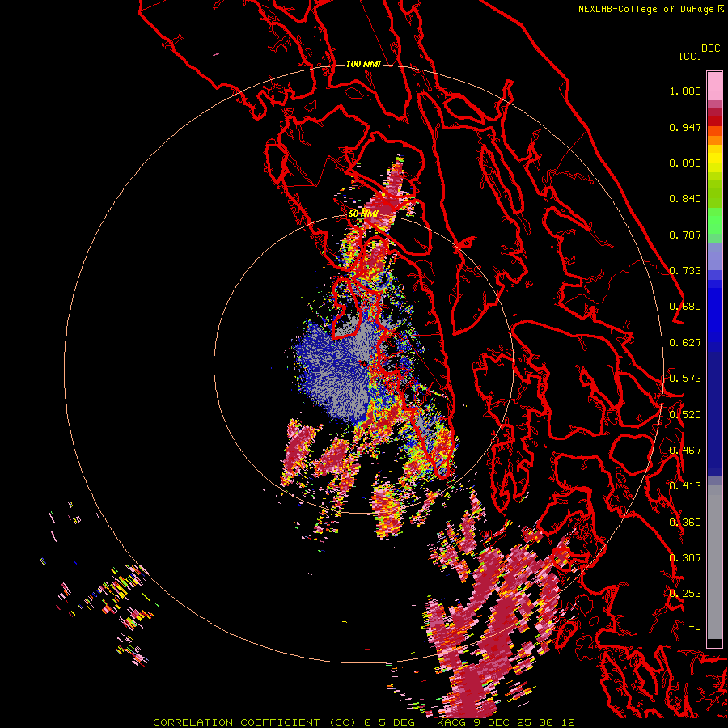This screenshot has width=728, height=728.
Task: Select the 0.253 legend value
Action: coord(685,594)
